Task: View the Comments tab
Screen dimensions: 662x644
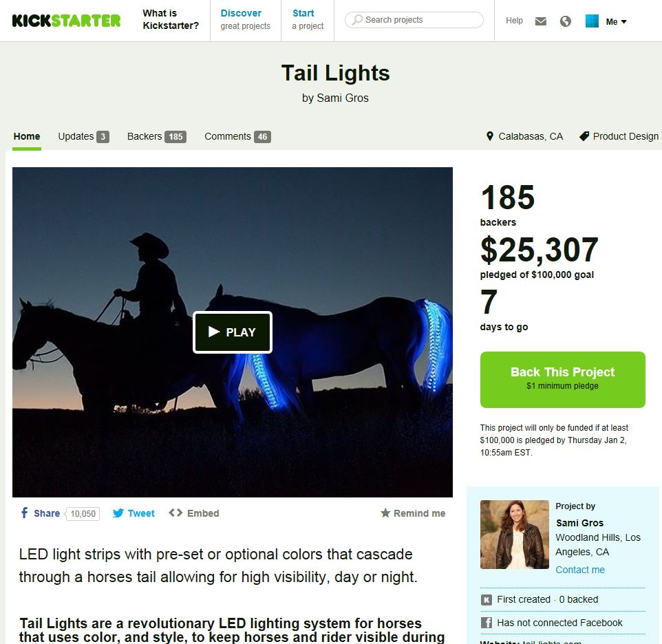Action: 237,136
